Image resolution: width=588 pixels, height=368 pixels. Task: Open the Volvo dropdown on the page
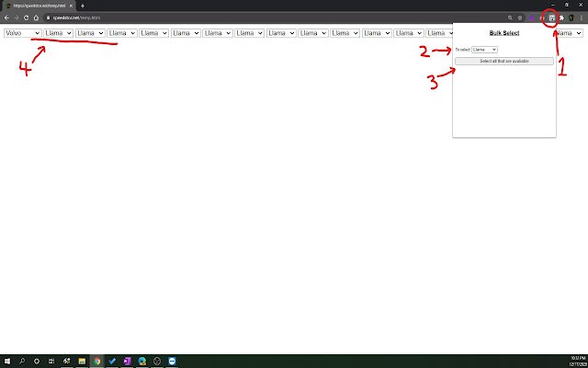[x=22, y=33]
